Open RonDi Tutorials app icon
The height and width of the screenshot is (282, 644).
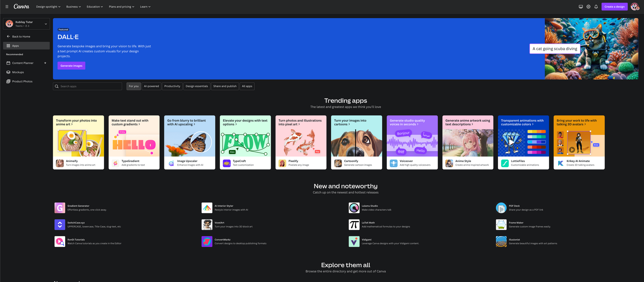(60, 241)
